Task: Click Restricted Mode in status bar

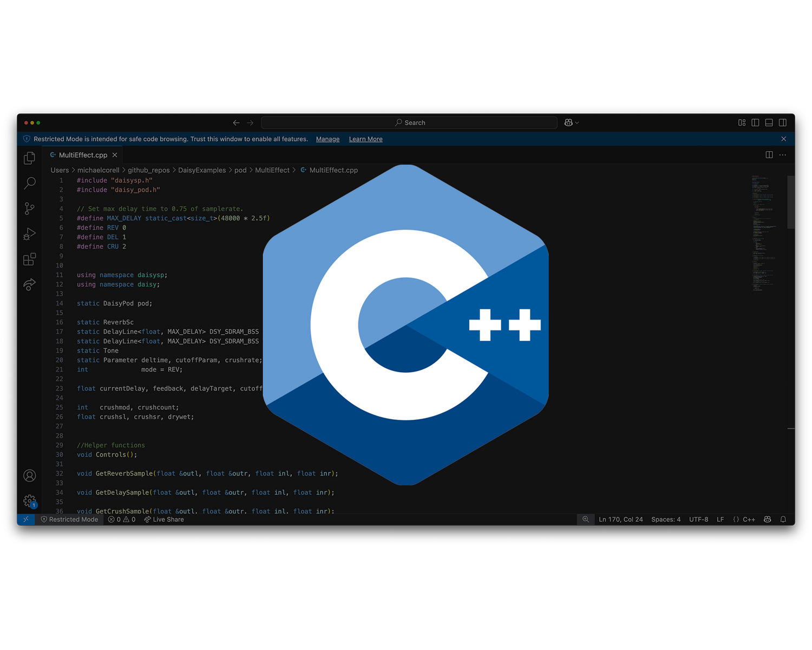Action: click(x=69, y=519)
